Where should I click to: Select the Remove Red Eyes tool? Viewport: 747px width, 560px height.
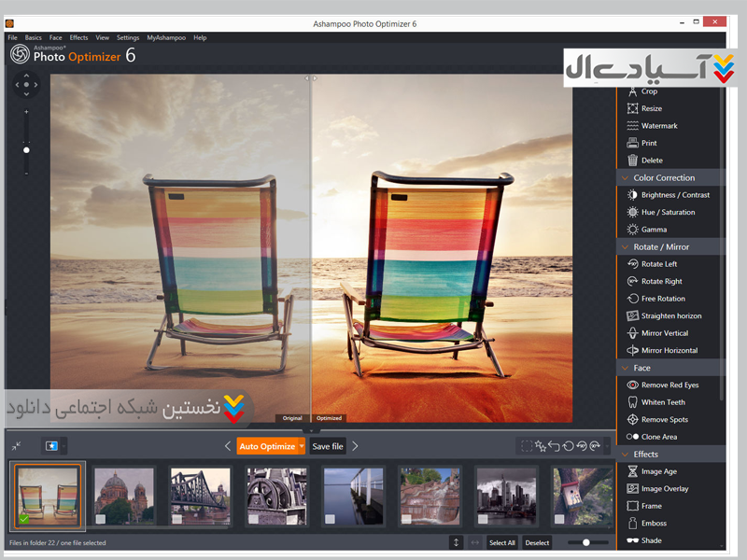633,385
